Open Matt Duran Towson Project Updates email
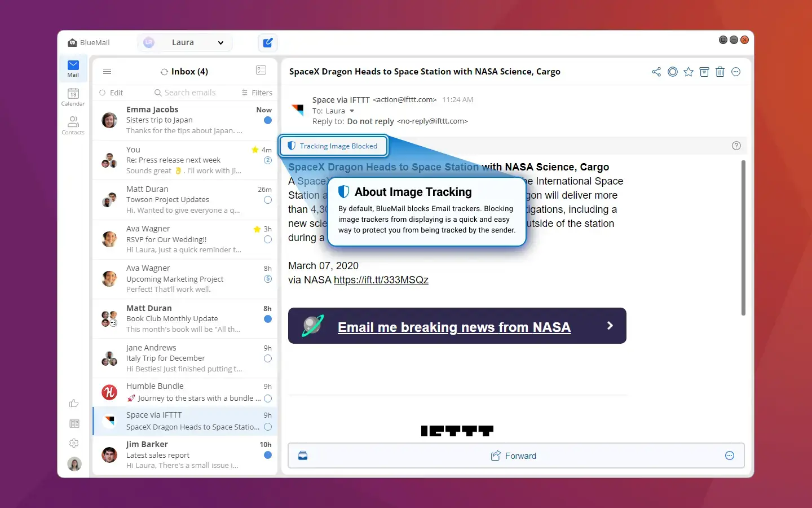Image resolution: width=812 pixels, height=508 pixels. pyautogui.click(x=185, y=200)
